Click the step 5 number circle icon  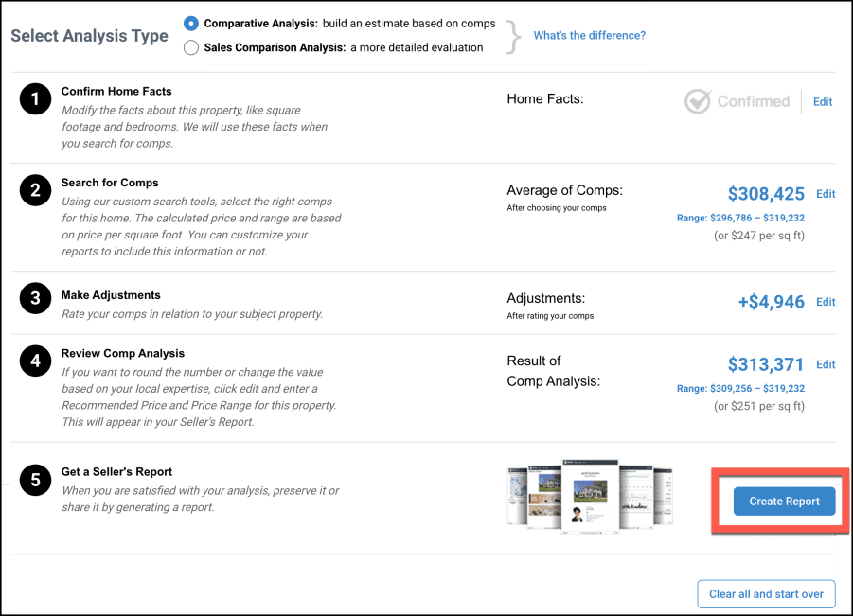pyautogui.click(x=34, y=480)
